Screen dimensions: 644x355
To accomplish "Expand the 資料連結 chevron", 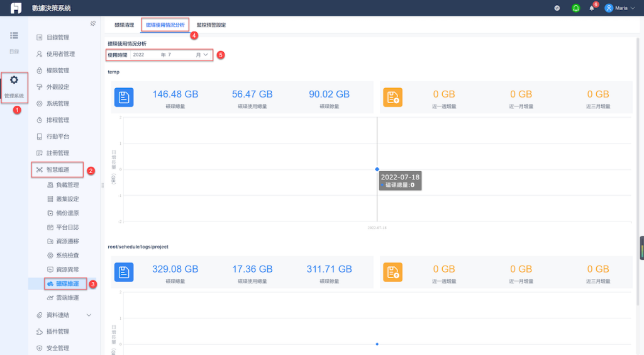I will [89, 315].
